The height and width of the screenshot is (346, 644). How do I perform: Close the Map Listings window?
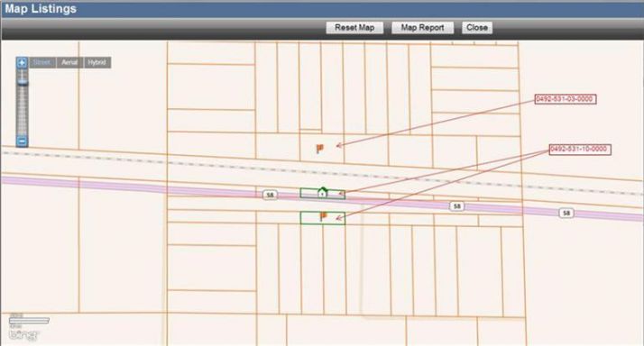(x=477, y=28)
